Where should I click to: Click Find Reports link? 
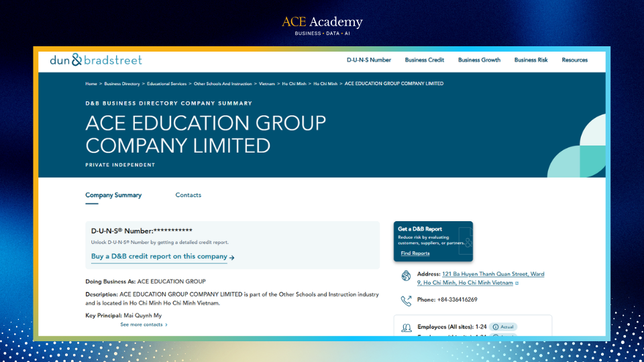415,253
